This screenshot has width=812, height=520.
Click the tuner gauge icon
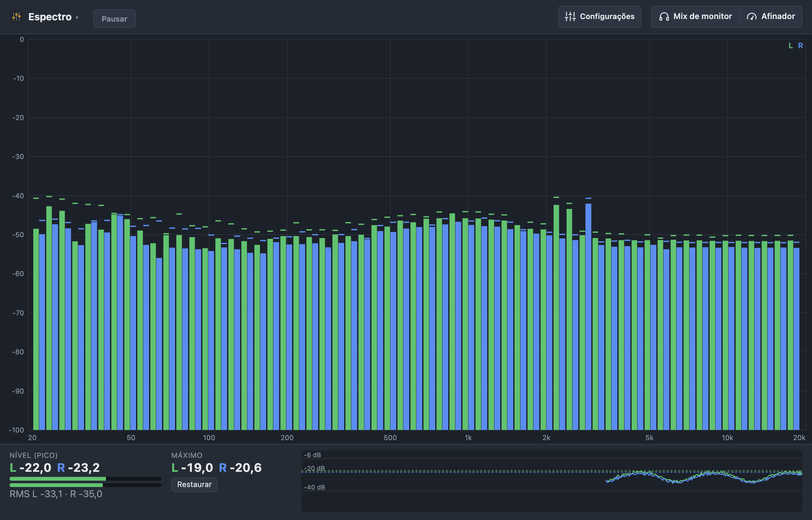tap(752, 17)
